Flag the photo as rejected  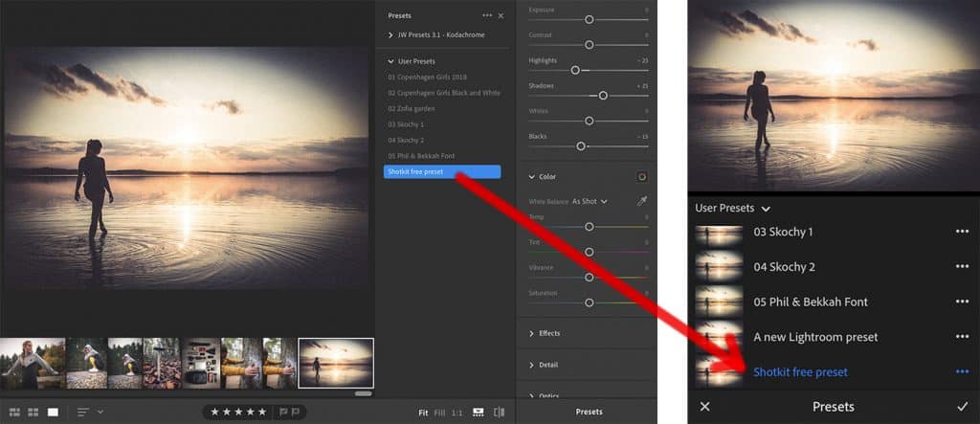(x=295, y=413)
